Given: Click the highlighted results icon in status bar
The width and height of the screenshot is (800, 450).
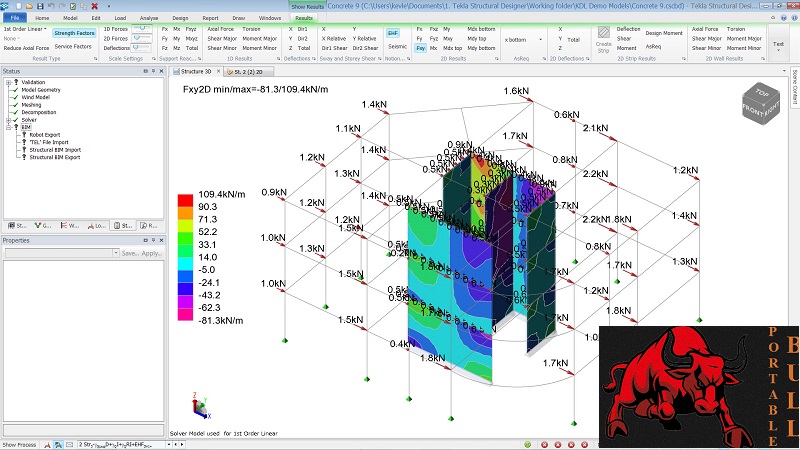Looking at the screenshot, I should tap(58, 445).
